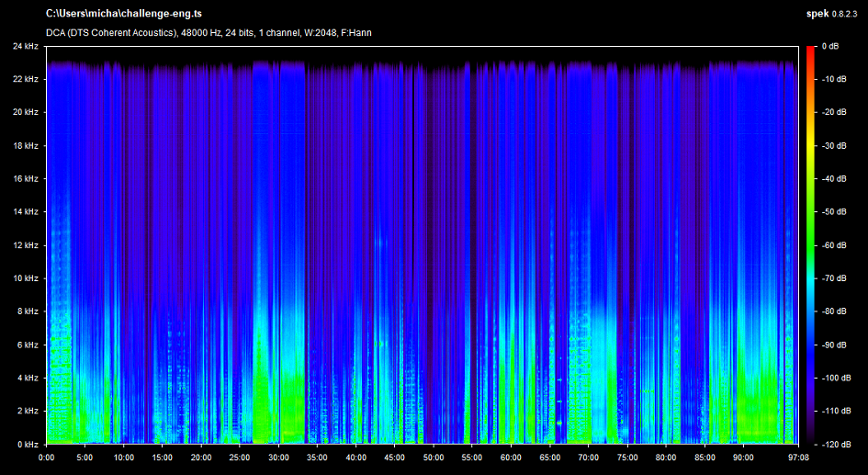Click the 12 kHz frequency label
The height and width of the screenshot is (475, 868).
25,245
